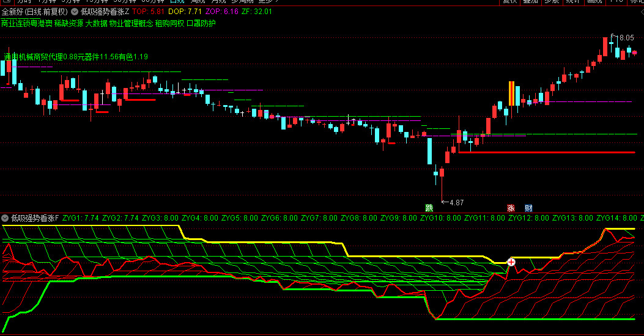Click the blue 财 marker icon
This screenshot has height=336, width=644.
(528, 208)
